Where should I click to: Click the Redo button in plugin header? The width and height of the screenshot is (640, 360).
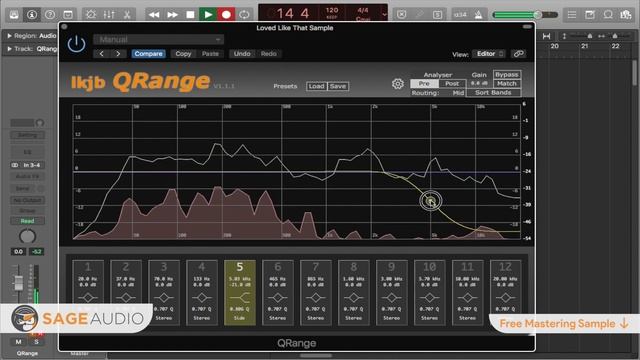269,54
